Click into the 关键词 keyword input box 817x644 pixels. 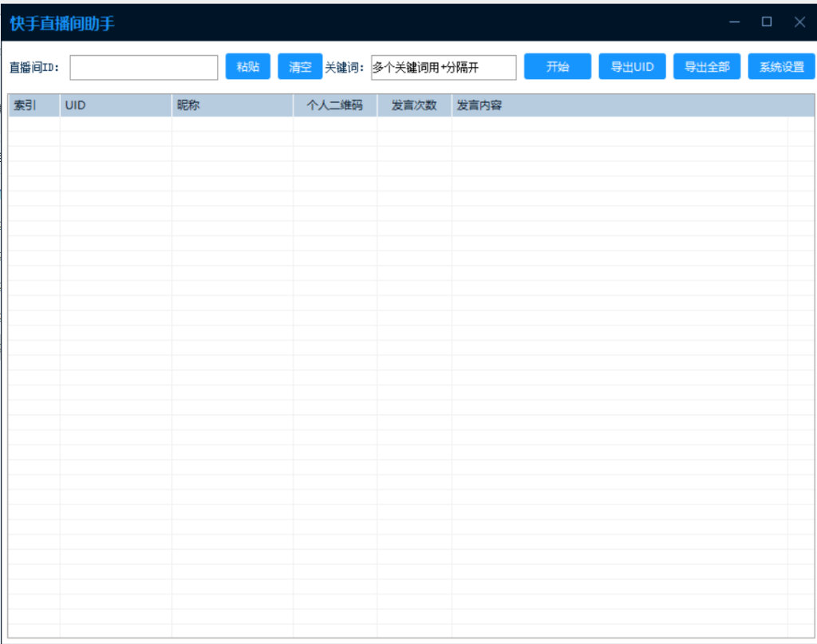pyautogui.click(x=444, y=68)
